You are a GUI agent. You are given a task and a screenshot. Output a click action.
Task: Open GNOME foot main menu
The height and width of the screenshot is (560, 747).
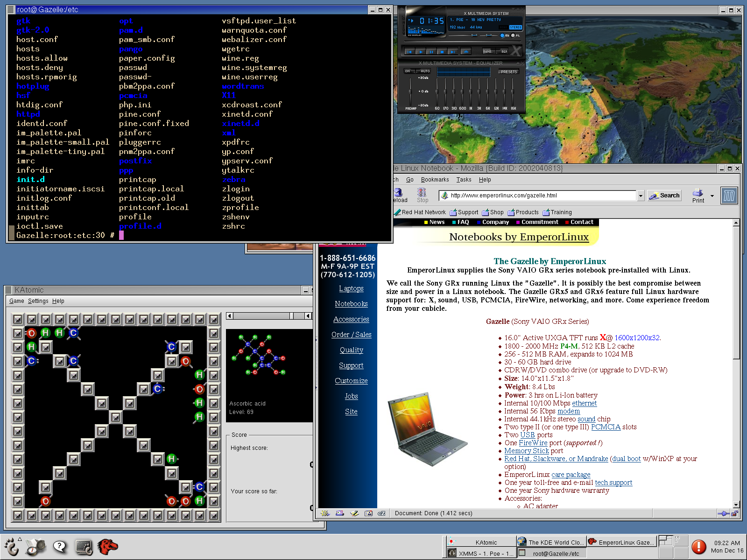click(12, 546)
